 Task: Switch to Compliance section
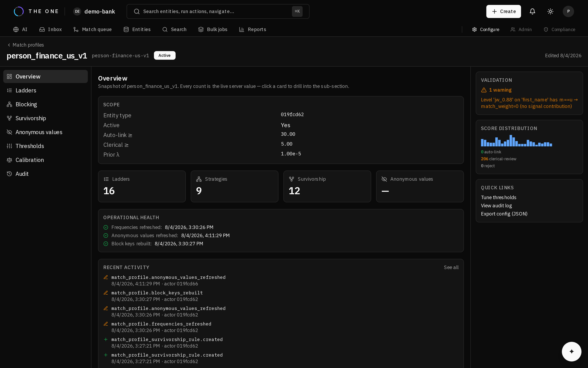(560, 29)
